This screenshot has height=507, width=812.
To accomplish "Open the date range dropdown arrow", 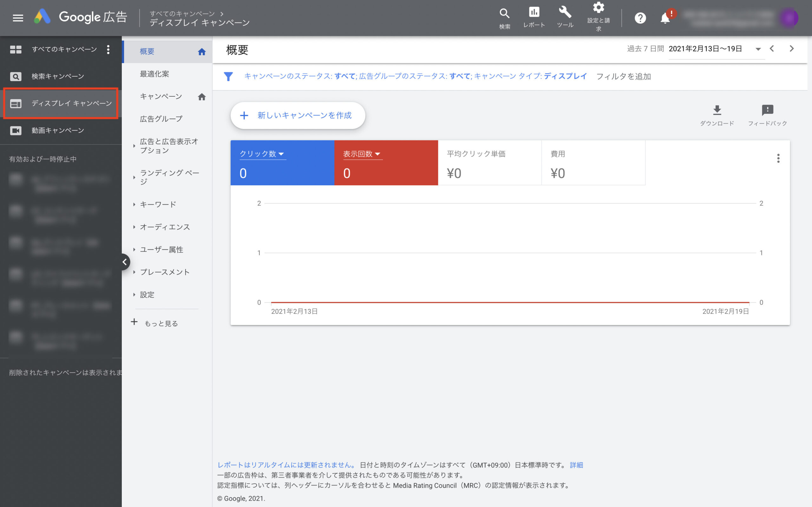I will (758, 49).
